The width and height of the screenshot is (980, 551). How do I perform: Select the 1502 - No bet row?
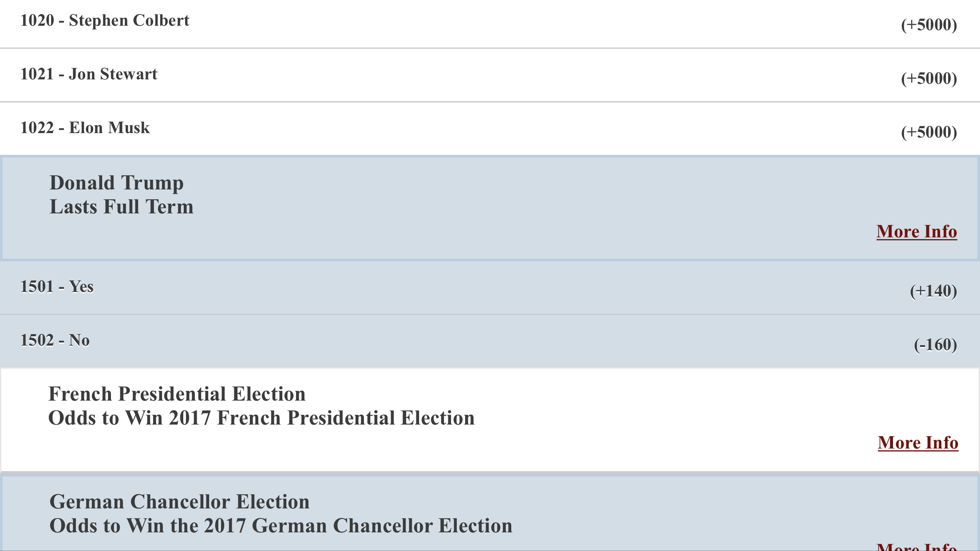(490, 341)
